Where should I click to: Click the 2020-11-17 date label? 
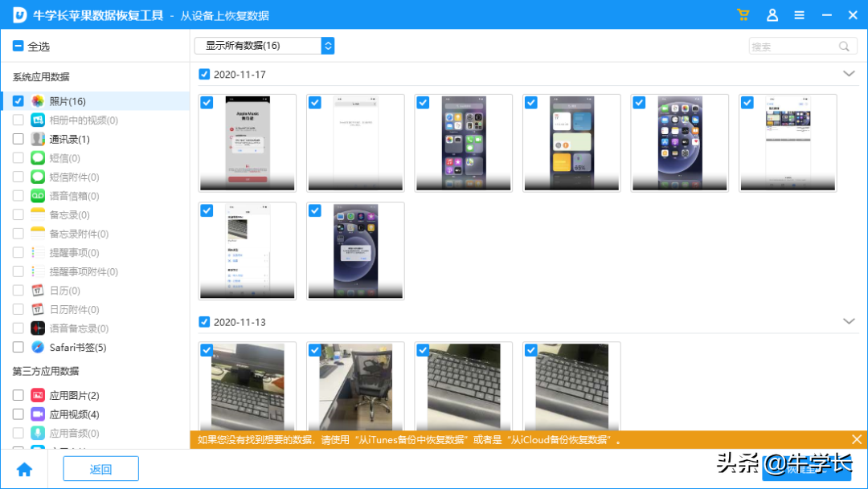point(240,75)
